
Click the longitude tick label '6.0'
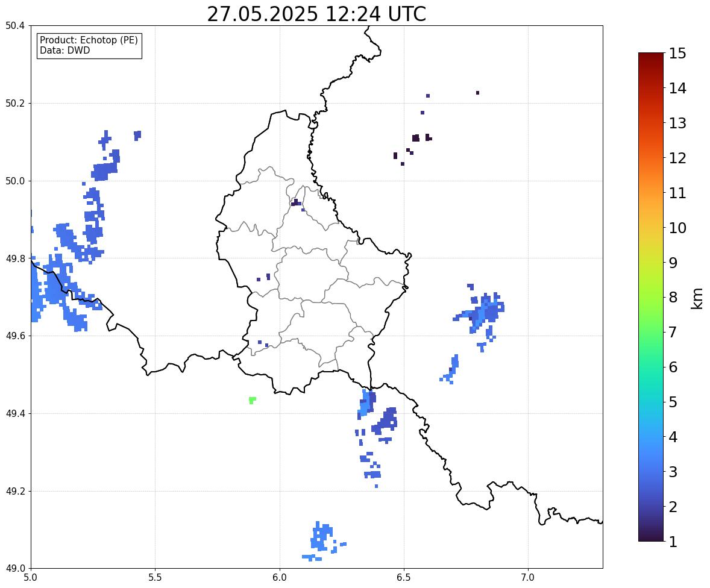(x=280, y=578)
